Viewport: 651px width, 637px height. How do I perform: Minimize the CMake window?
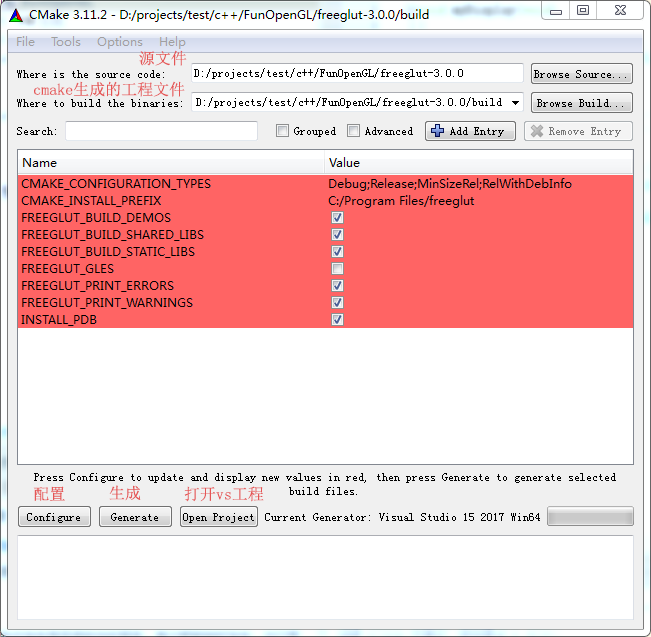(x=556, y=11)
